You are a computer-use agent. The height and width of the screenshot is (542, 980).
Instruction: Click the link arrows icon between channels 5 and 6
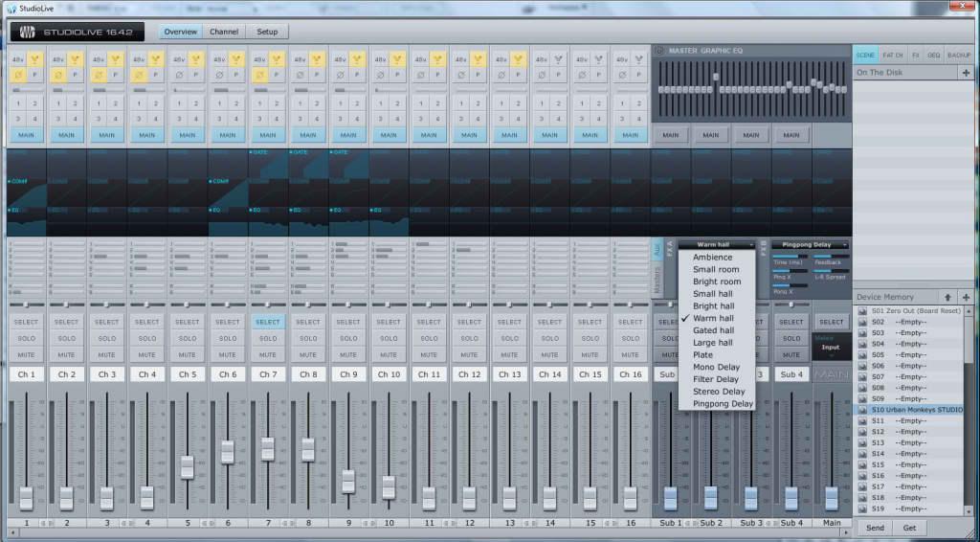(207, 523)
